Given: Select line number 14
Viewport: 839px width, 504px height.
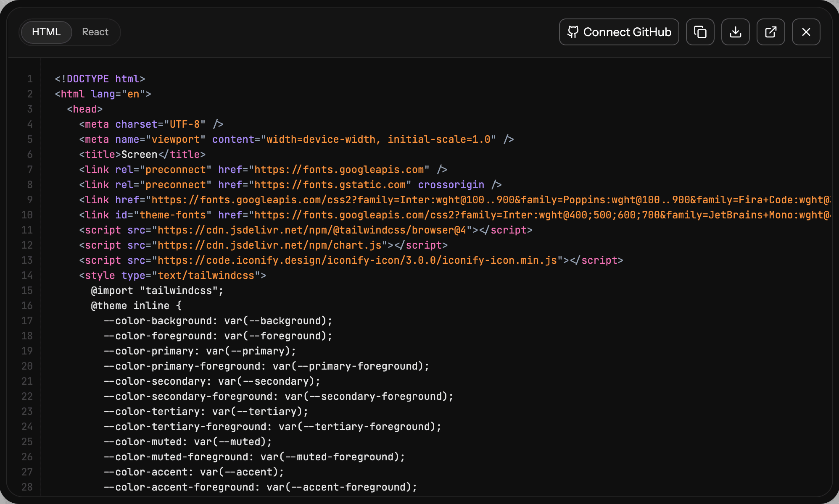Looking at the screenshot, I should pos(27,276).
